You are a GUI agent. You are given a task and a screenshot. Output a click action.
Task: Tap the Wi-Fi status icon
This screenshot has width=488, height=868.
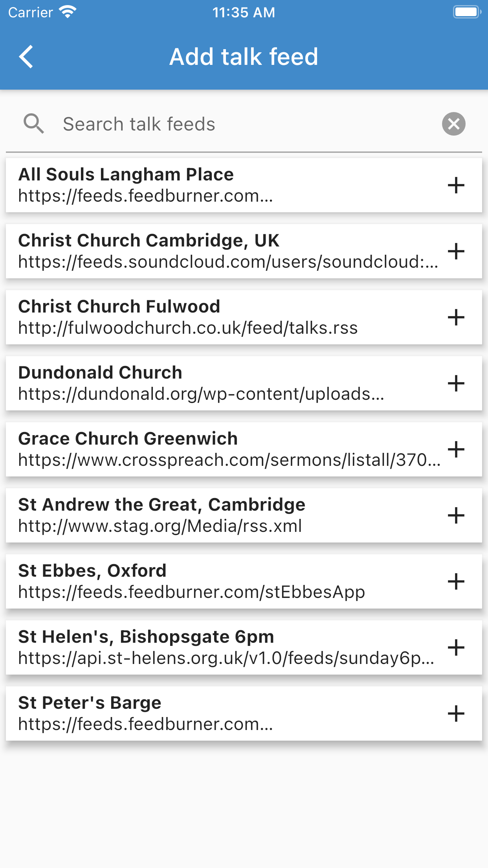pyautogui.click(x=68, y=12)
